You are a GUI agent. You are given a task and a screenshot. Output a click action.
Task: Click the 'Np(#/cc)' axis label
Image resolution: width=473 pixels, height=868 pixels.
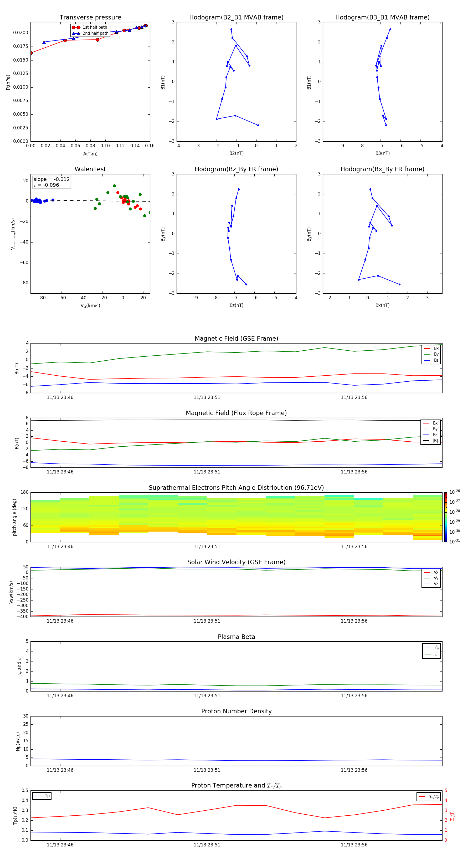click(x=18, y=741)
